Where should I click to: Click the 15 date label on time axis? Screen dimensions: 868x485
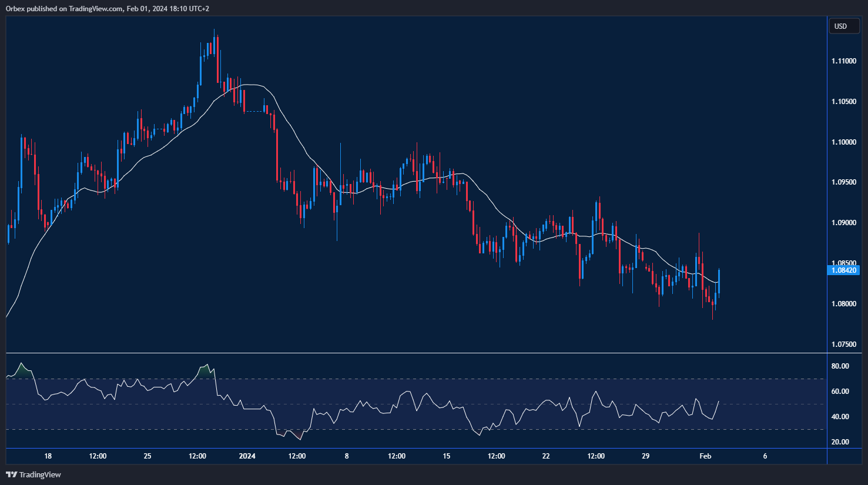tap(446, 456)
